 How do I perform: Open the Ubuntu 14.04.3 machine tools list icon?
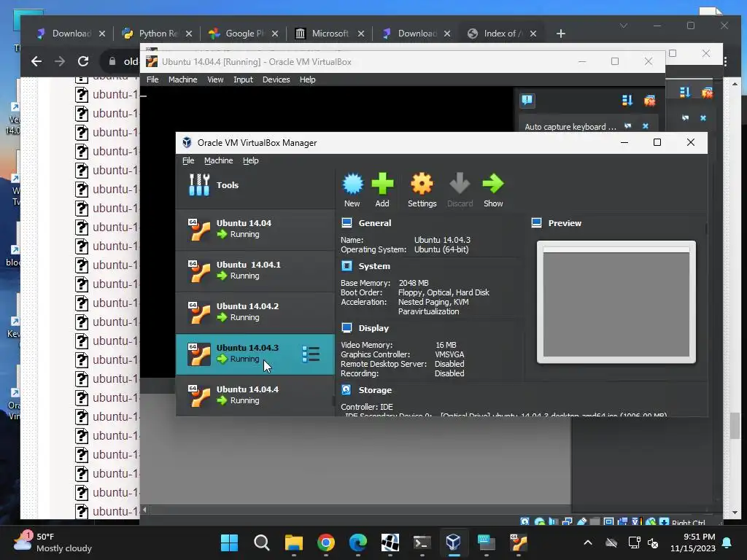311,354
